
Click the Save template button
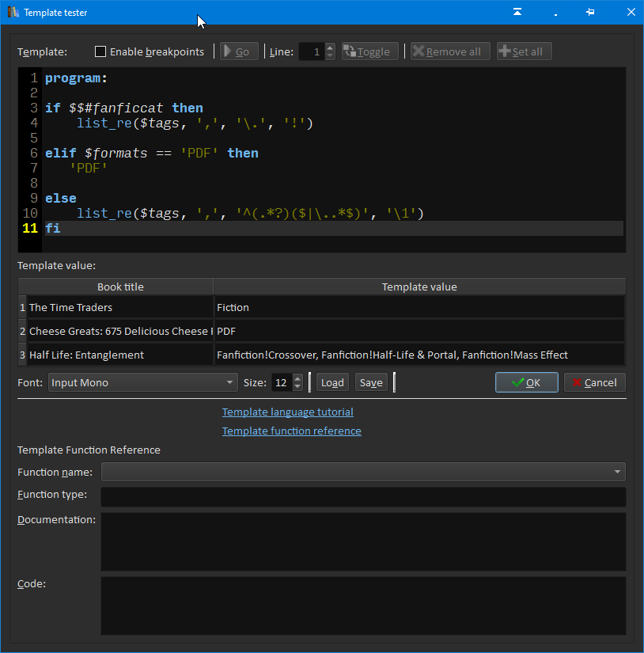[x=371, y=382]
